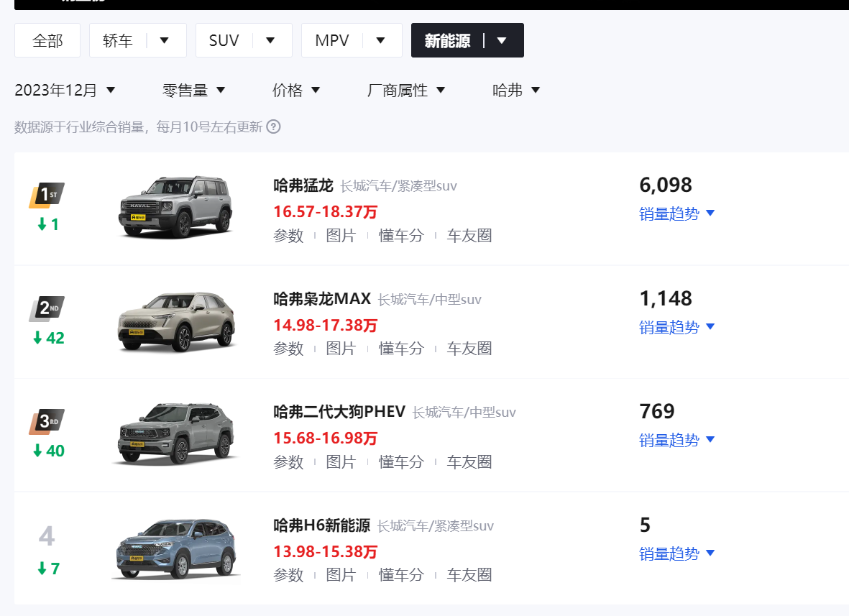849x616 pixels.
Task: Click the 哈弗H6新能源 car thumbnail
Action: click(x=175, y=548)
